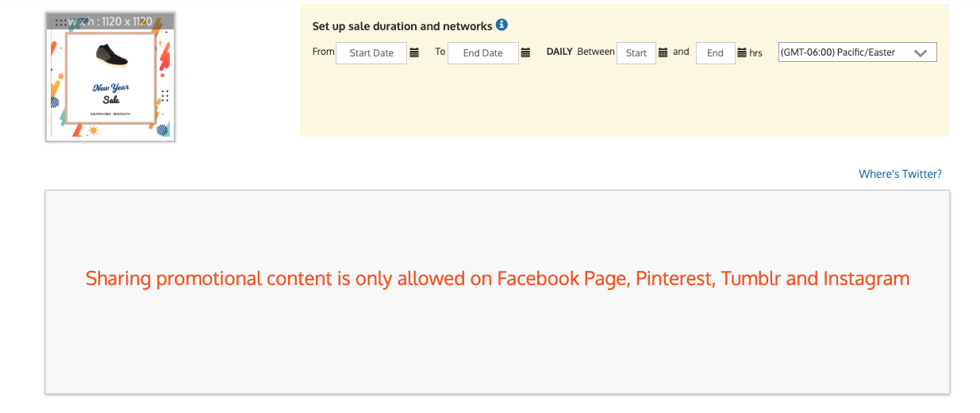Expand the timezone dropdown chevron
This screenshot has height=413, width=980.
[x=920, y=53]
